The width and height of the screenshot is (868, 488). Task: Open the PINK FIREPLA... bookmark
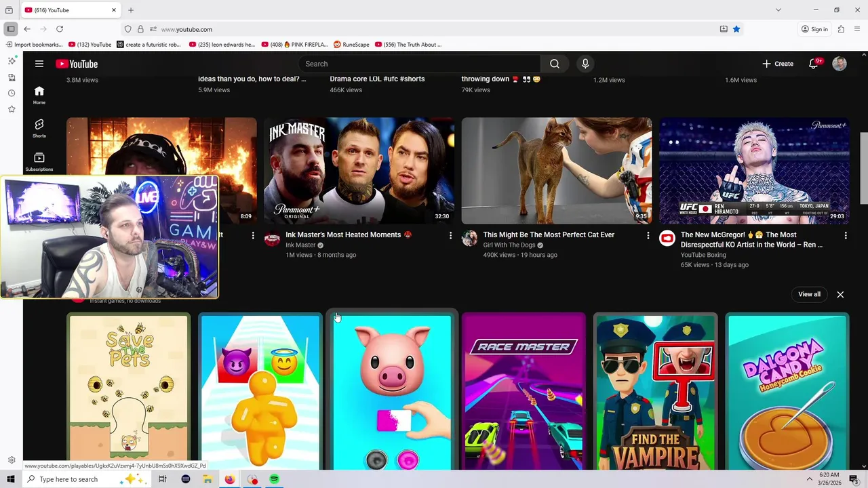294,45
